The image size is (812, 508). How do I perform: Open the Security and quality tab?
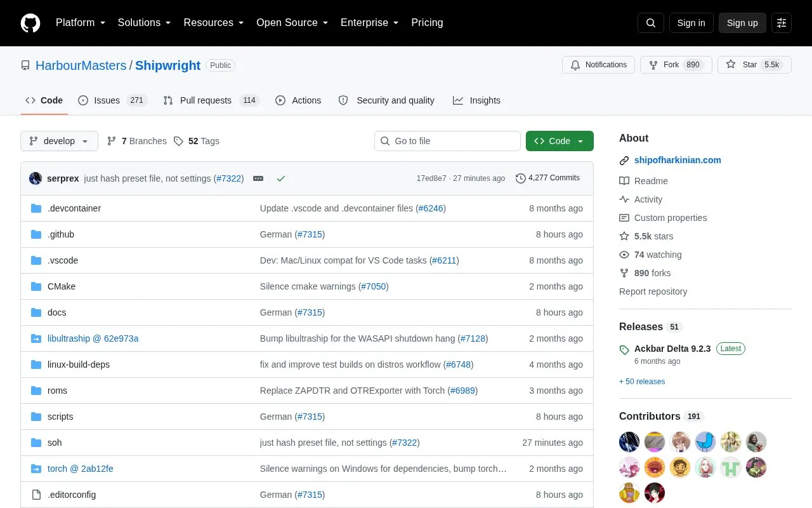click(386, 100)
